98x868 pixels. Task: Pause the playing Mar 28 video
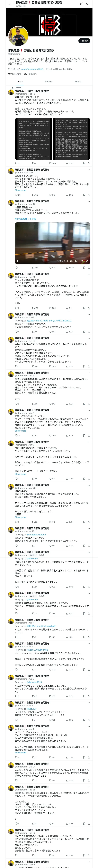pyautogui.click(x=18, y=261)
